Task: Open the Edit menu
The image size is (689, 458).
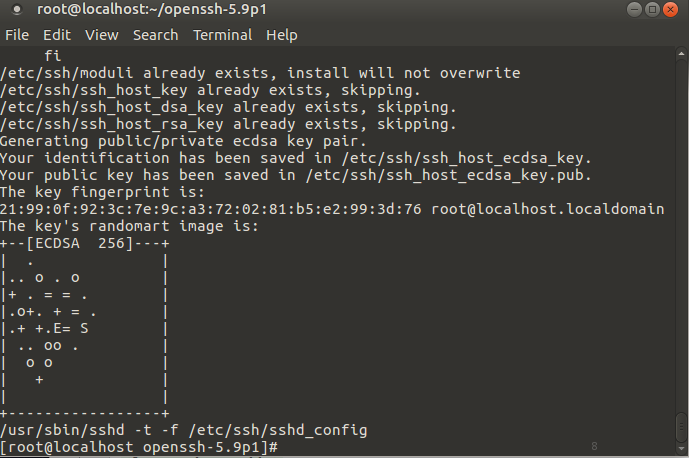Action: 56,35
